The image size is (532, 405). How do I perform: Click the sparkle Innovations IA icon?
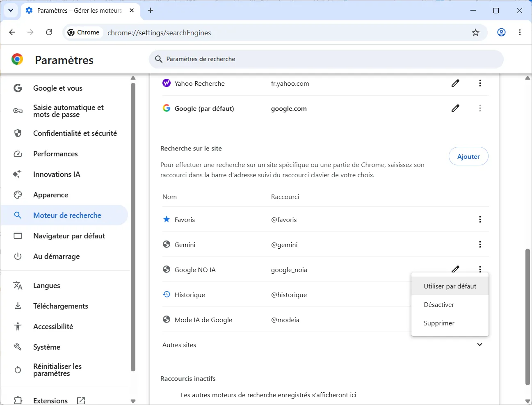[x=17, y=174]
